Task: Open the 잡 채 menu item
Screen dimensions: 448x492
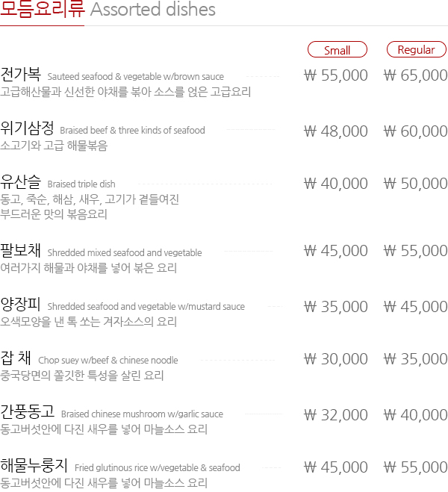Action: point(16,358)
